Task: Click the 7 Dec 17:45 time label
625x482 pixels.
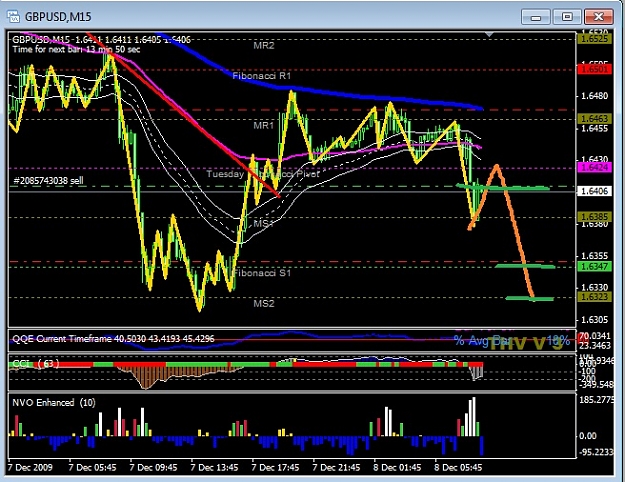Action: pos(275,467)
